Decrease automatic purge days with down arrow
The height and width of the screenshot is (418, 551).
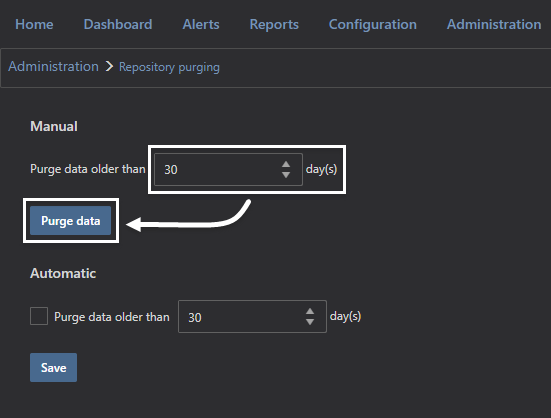tap(310, 322)
